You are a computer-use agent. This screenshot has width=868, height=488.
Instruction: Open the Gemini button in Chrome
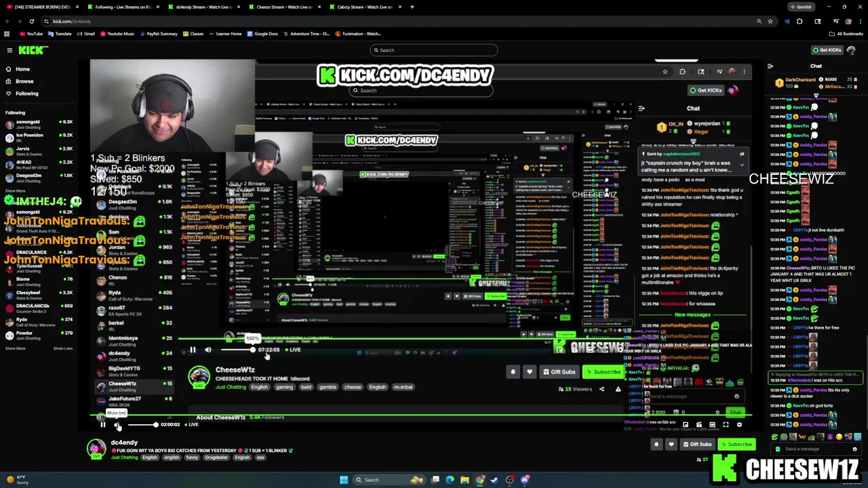pos(802,7)
